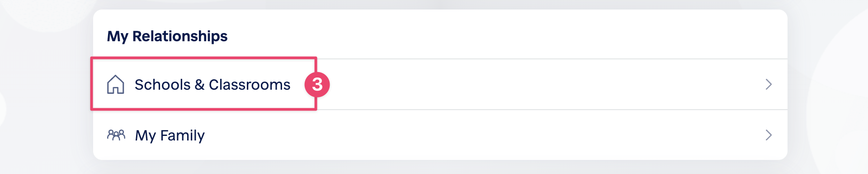
Task: Tap the three-person family icon
Action: [x=116, y=135]
